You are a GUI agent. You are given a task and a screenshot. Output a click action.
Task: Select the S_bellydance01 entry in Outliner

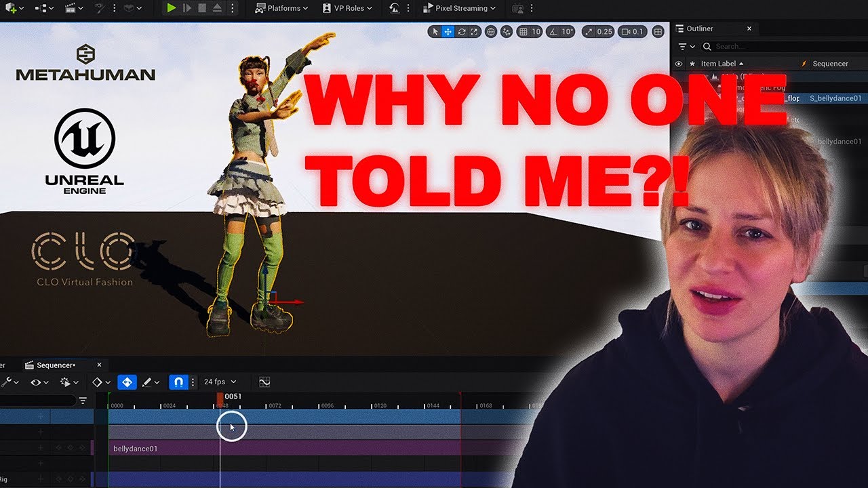835,98
